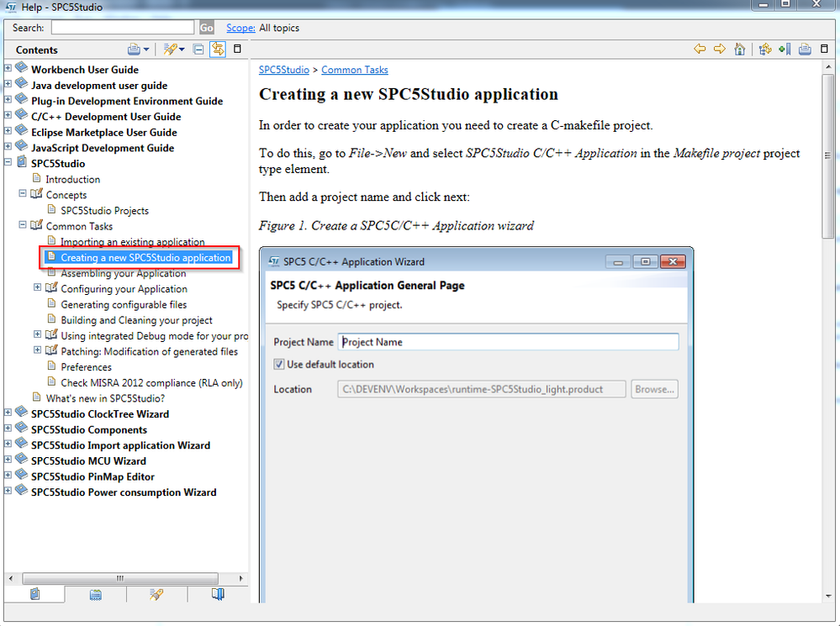
Task: Switch to the Index tab at bottom
Action: [x=95, y=594]
